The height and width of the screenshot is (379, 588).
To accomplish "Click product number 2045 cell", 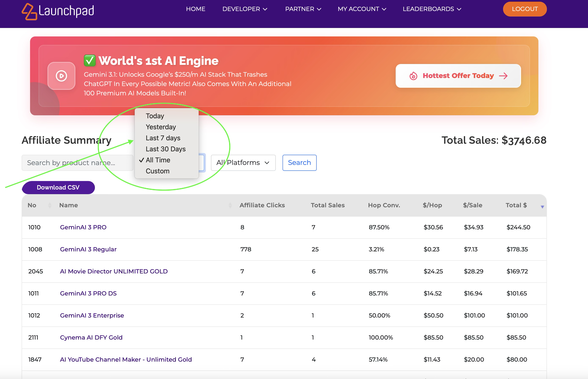I will (35, 272).
